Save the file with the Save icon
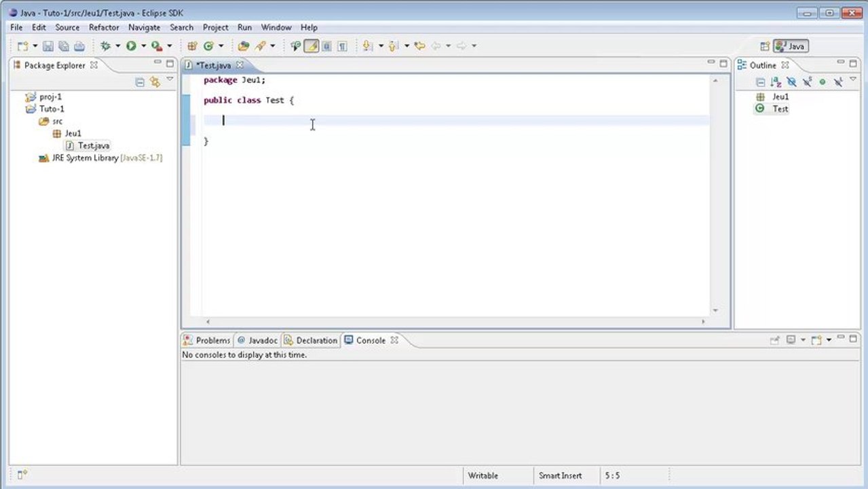This screenshot has height=489, width=868. point(48,46)
